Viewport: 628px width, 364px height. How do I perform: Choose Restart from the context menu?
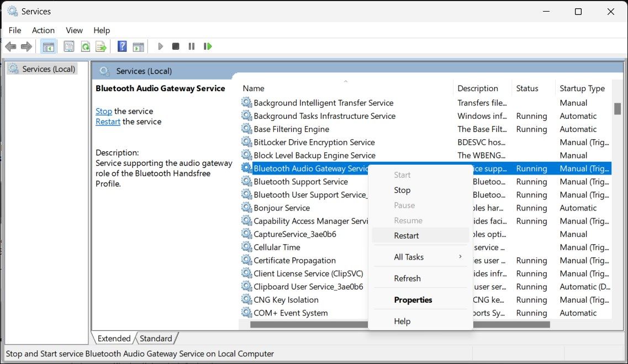(x=406, y=235)
